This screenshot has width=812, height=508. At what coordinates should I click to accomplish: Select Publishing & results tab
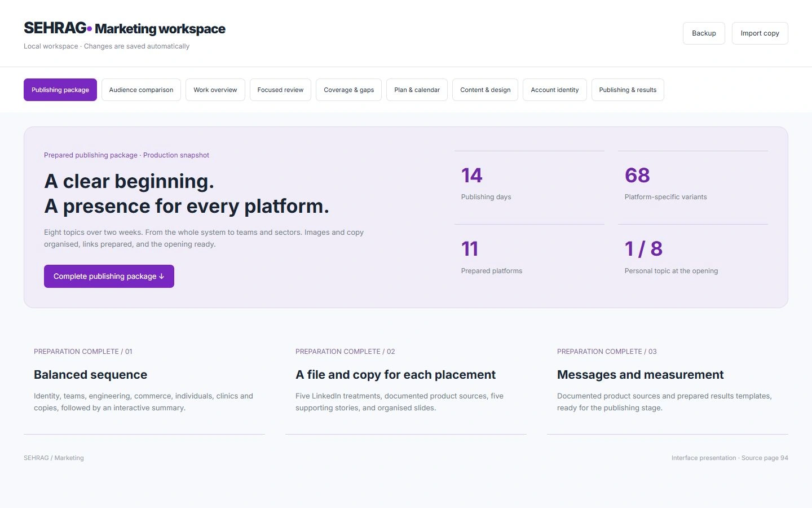[628, 90]
